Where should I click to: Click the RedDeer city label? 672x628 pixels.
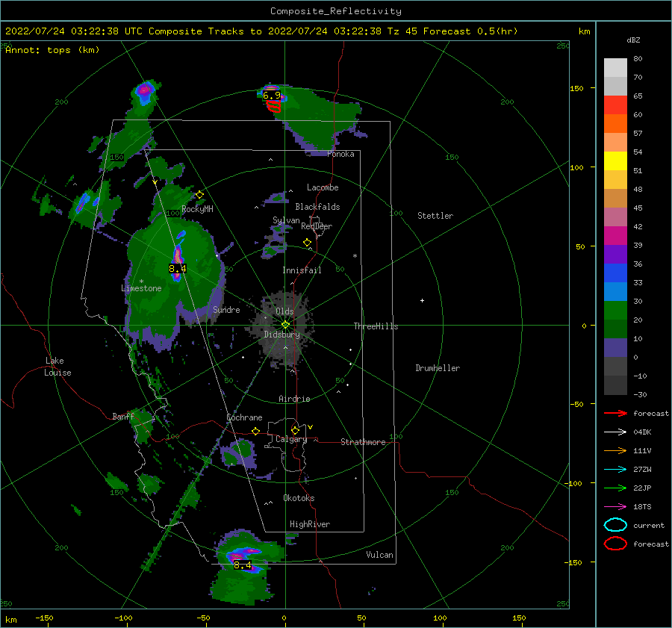click(317, 226)
